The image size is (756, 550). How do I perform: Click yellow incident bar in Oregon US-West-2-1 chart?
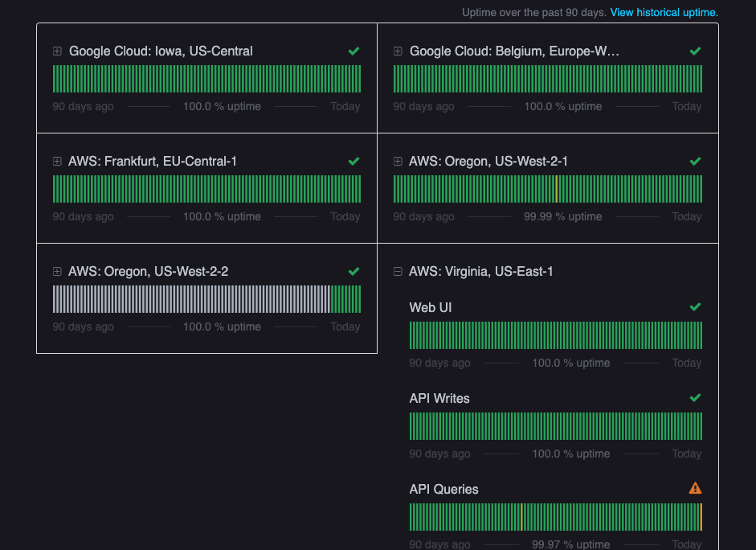pos(557,189)
